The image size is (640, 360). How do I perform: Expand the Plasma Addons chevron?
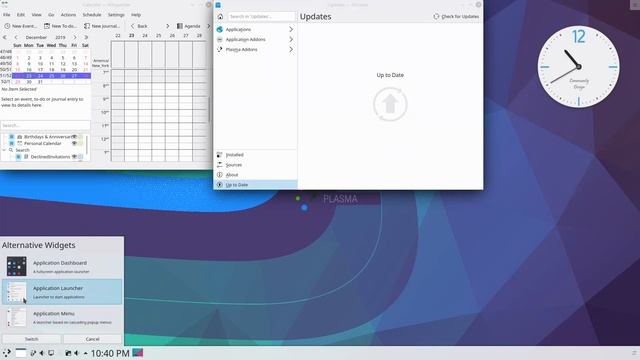click(291, 49)
